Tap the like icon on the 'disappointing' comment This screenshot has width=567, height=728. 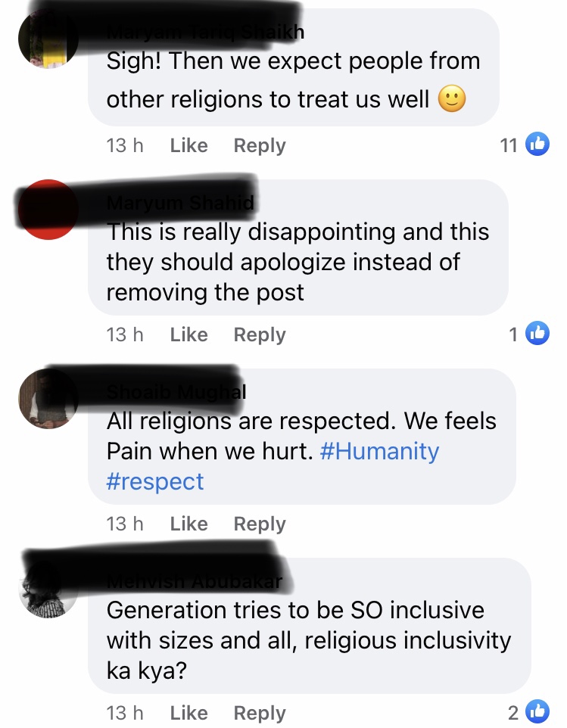(537, 334)
